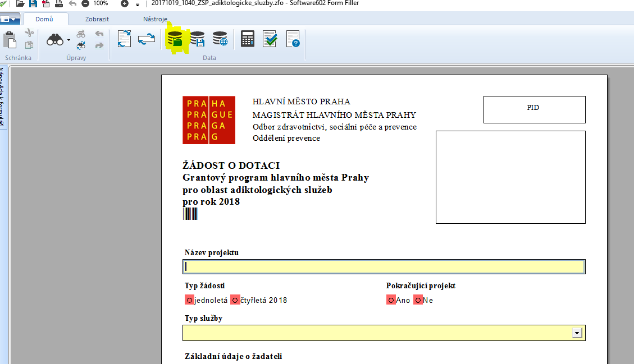Open the form help question mark icon
This screenshot has height=364, width=634.
293,39
